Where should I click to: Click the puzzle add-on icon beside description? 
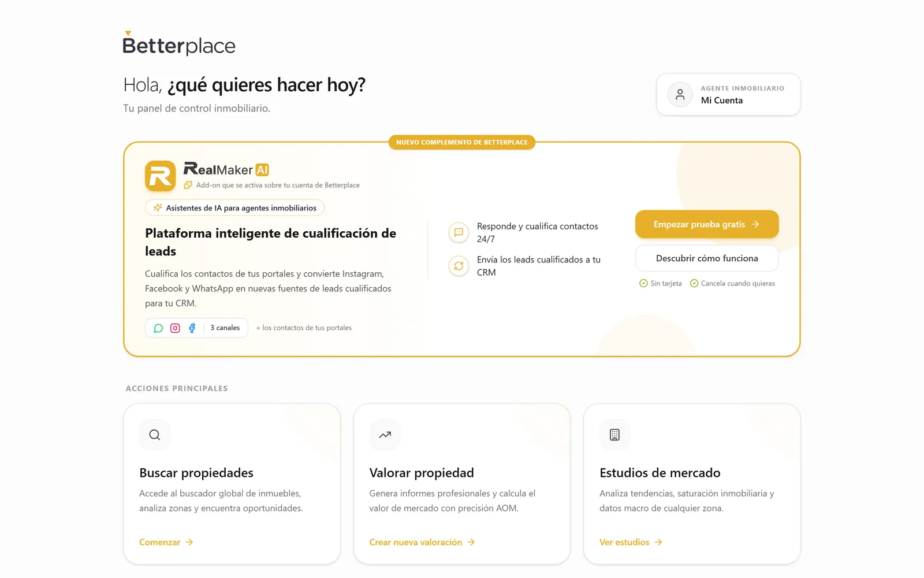click(188, 186)
